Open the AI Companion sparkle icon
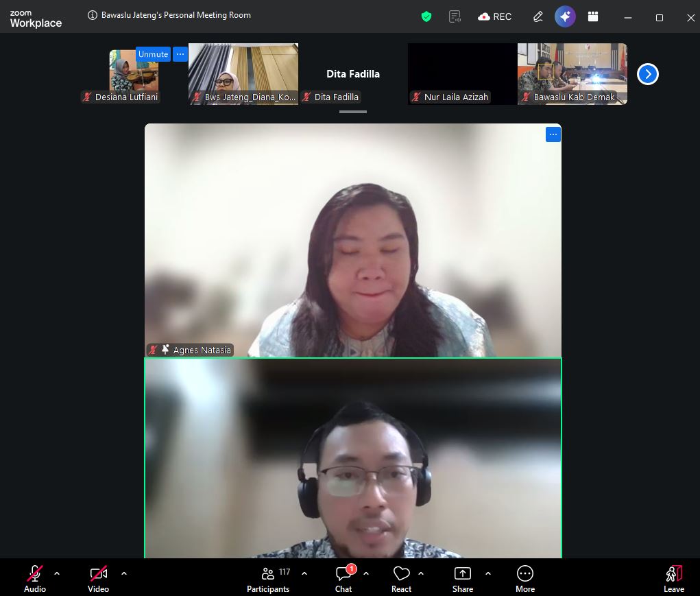This screenshot has width=700, height=596. click(565, 17)
